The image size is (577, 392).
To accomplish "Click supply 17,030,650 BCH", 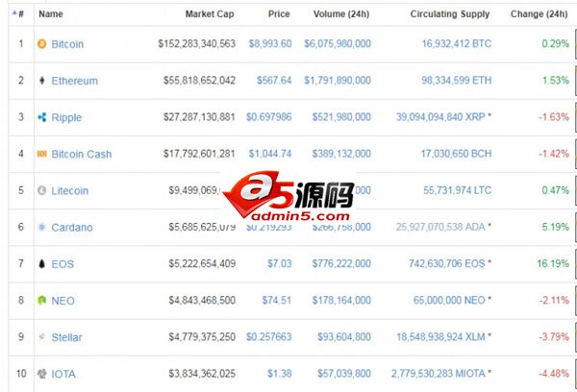I will 456,154.
